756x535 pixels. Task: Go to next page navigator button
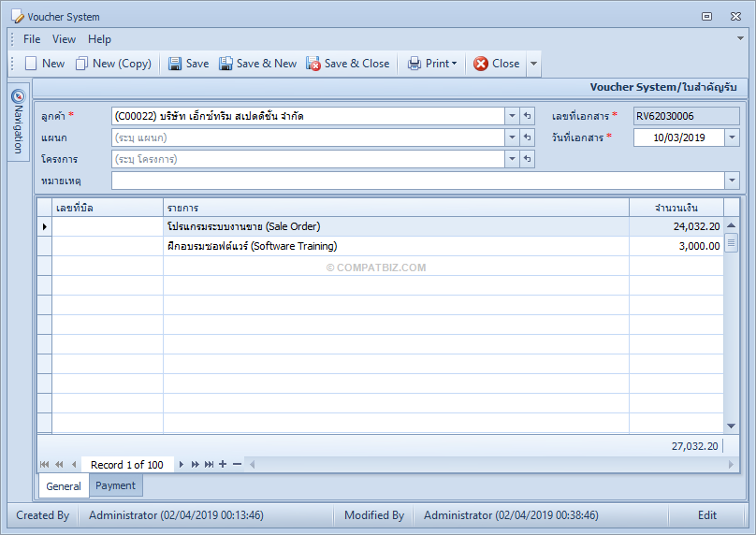195,464
